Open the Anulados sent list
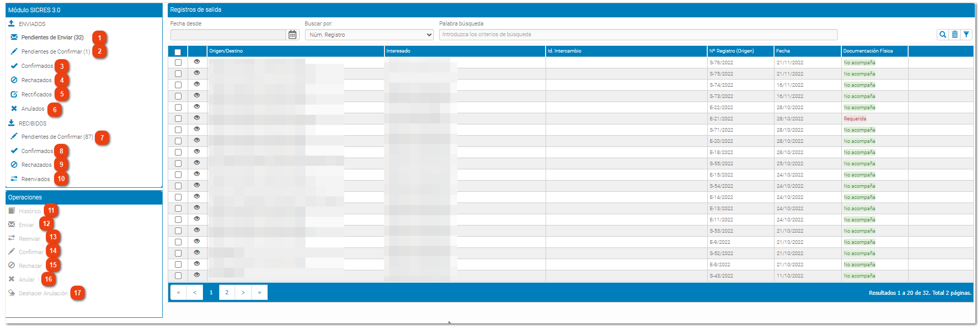Image resolution: width=980 pixels, height=328 pixels. tap(33, 109)
